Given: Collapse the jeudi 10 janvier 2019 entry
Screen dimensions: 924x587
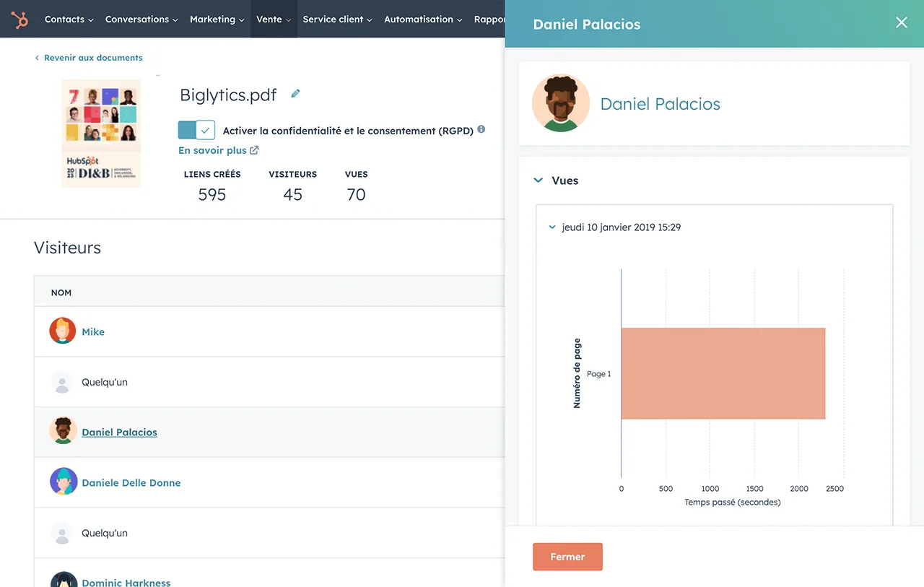Looking at the screenshot, I should pos(553,227).
